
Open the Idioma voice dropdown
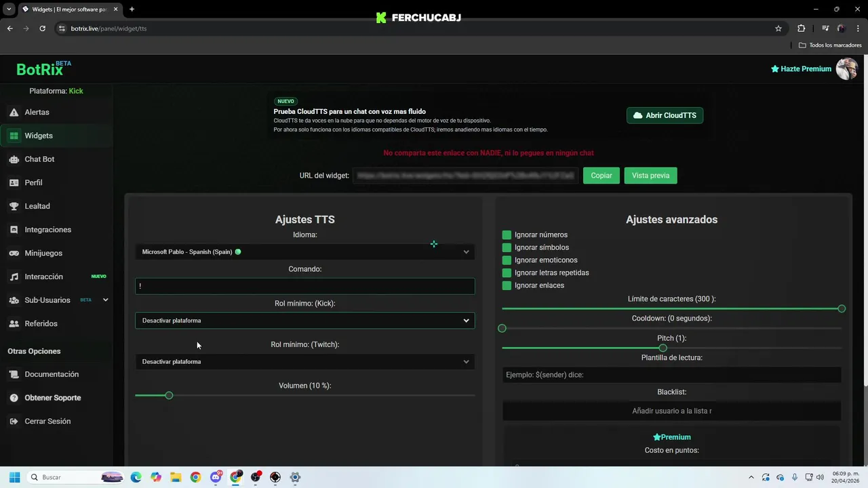pos(305,252)
